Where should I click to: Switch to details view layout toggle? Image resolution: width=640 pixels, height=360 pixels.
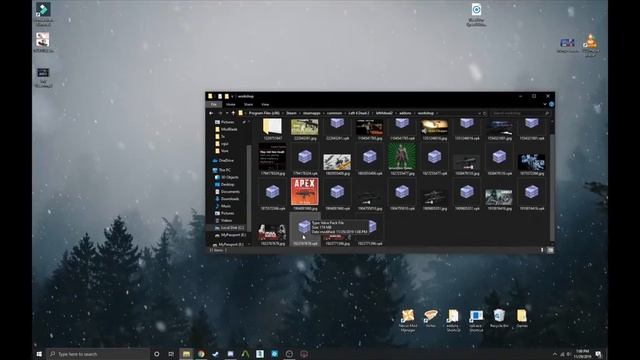pos(542,250)
